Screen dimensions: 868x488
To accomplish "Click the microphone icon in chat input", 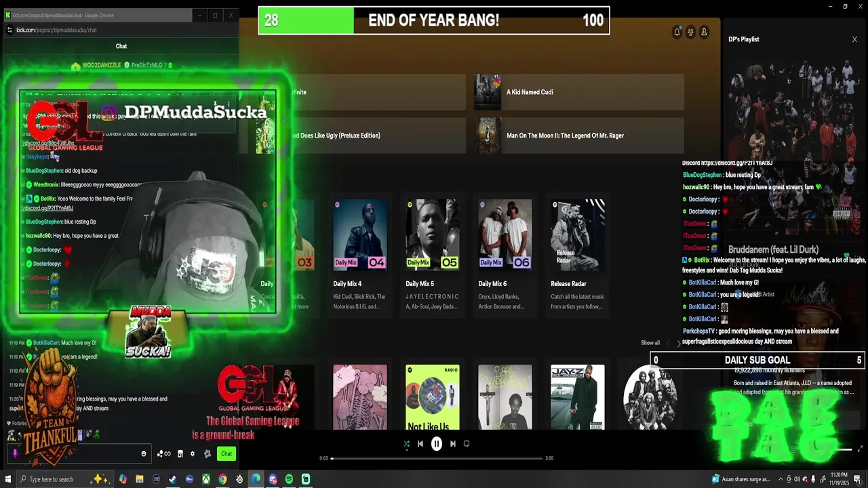I will click(x=15, y=454).
